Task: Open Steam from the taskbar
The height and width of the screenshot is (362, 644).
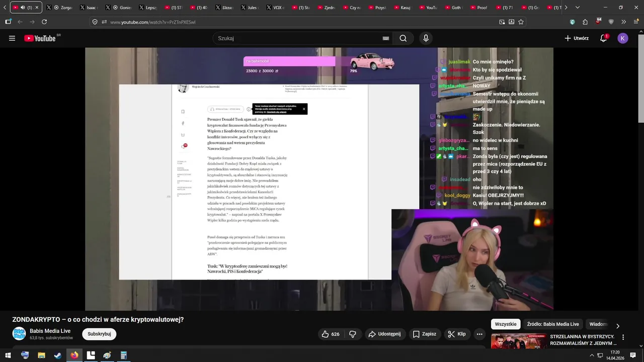Action: click(x=58, y=355)
